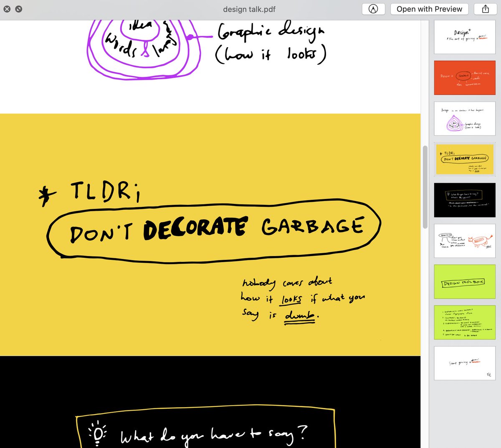Open the orange 'Design = Content' slide thumbnail
This screenshot has width=501, height=448.
(464, 77)
